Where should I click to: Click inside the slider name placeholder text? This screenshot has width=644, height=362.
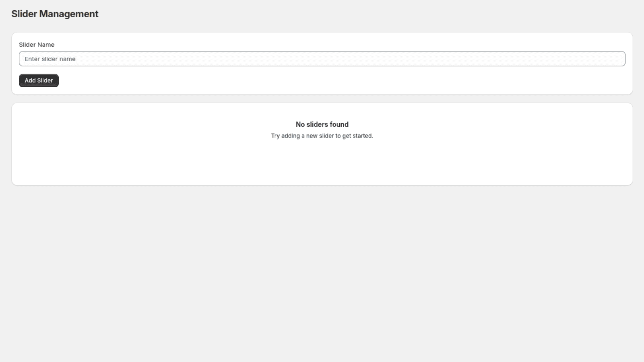tap(50, 59)
